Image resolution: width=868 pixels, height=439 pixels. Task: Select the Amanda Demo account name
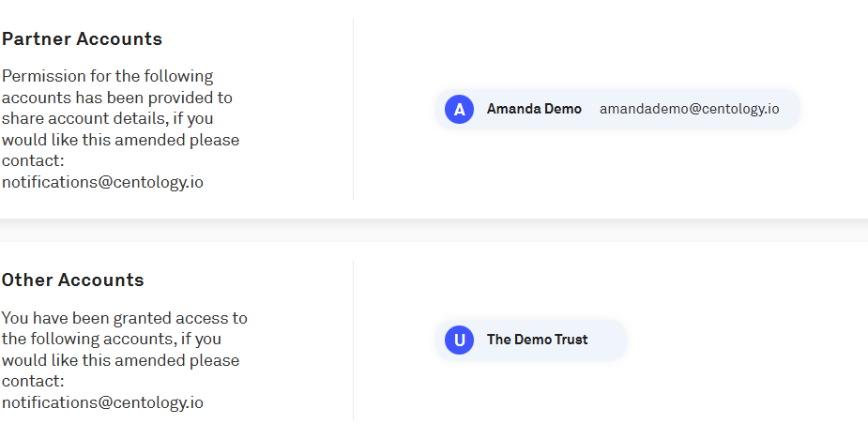pyautogui.click(x=534, y=109)
